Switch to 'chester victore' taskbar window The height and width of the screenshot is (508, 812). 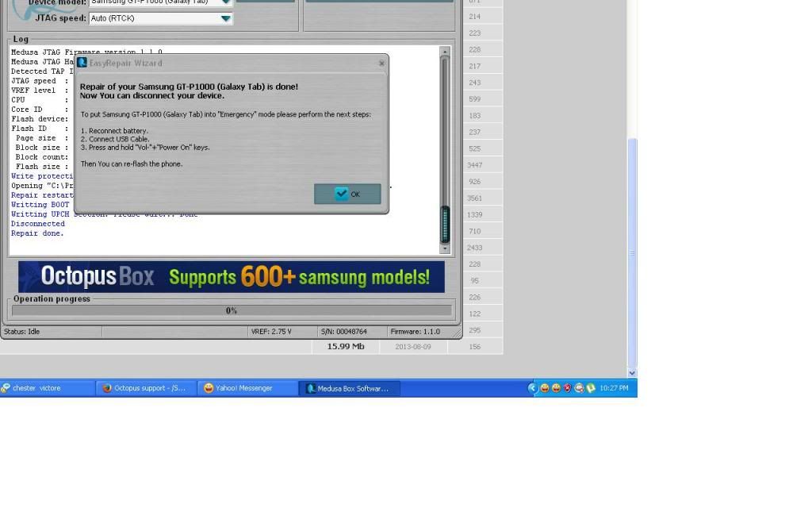[x=47, y=388]
